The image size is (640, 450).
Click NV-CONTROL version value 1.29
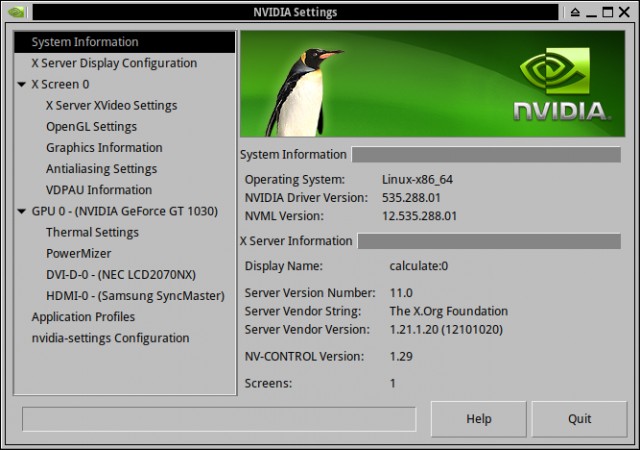point(401,356)
